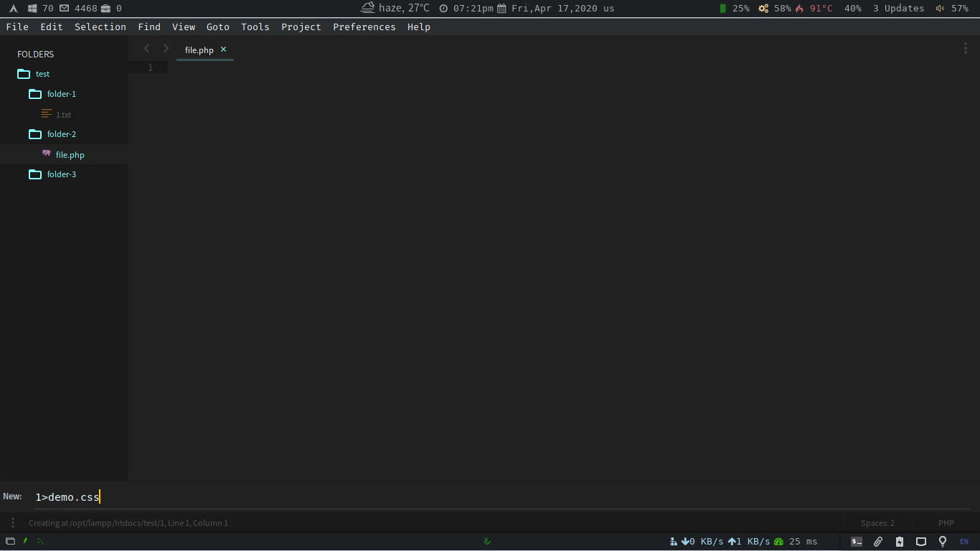Open the Selection menu
980x551 pixels.
(x=100, y=27)
